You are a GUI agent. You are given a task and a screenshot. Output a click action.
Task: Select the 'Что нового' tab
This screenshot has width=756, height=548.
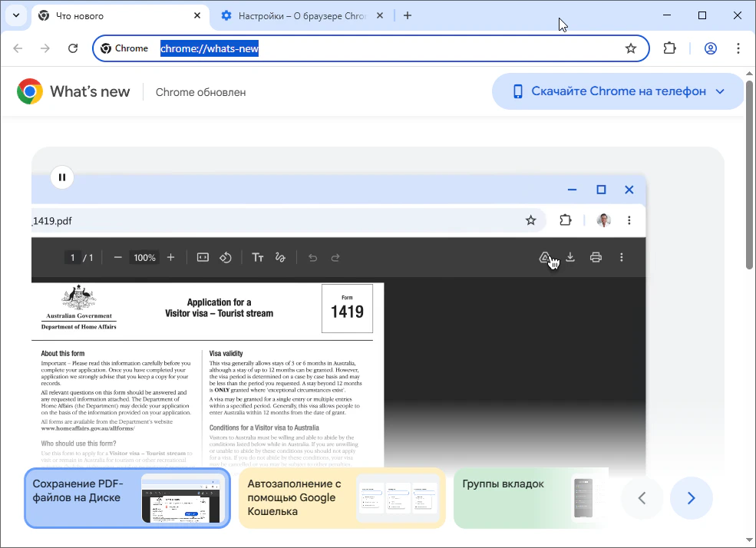tap(115, 15)
